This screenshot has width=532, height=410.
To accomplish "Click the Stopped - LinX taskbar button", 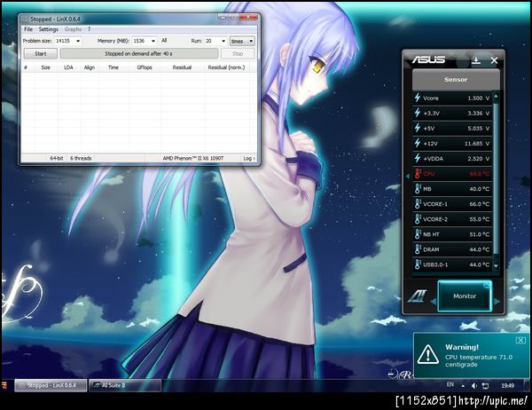I will (51, 385).
